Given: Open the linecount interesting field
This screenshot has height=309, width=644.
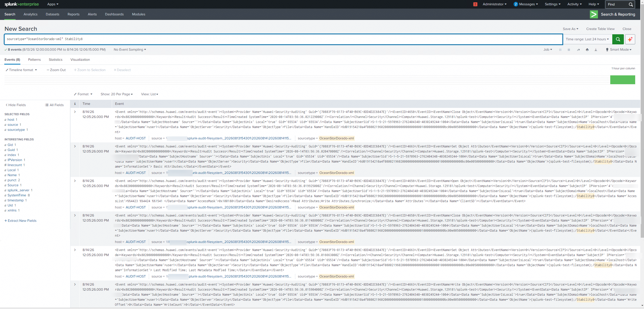Looking at the screenshot, I should [15, 165].
